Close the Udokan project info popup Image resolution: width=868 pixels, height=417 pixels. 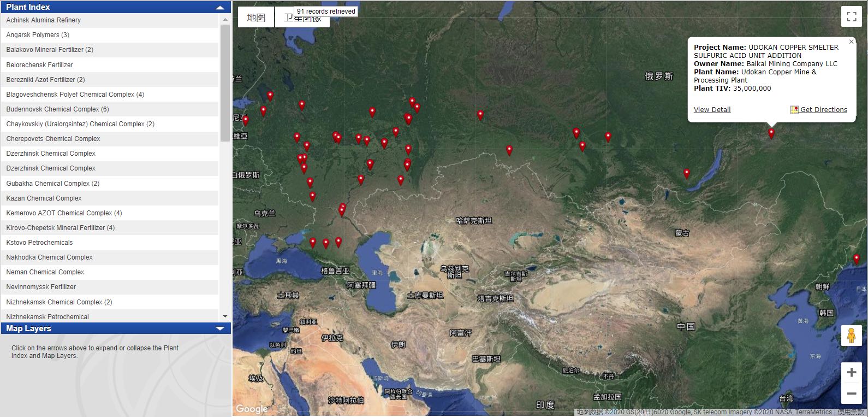[851, 42]
